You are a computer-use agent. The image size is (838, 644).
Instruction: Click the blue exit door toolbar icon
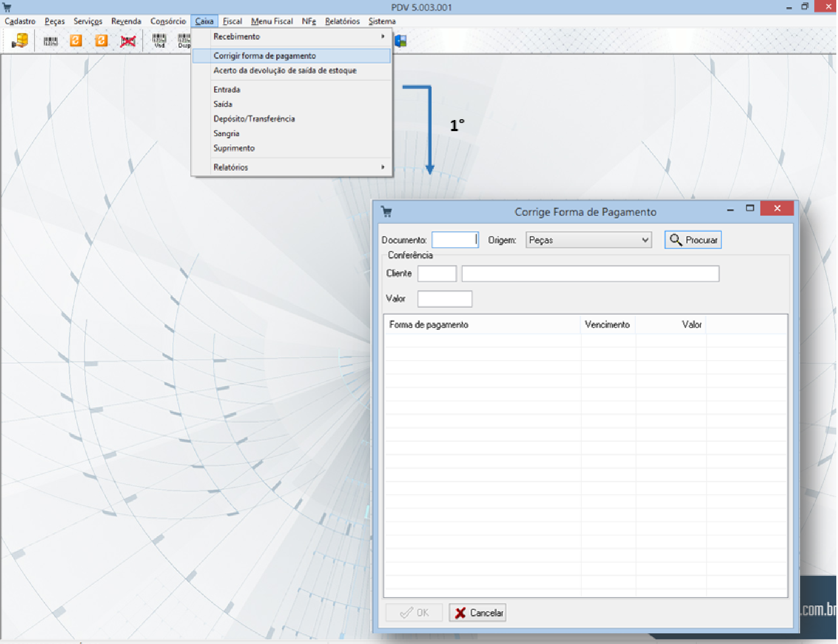pyautogui.click(x=400, y=41)
